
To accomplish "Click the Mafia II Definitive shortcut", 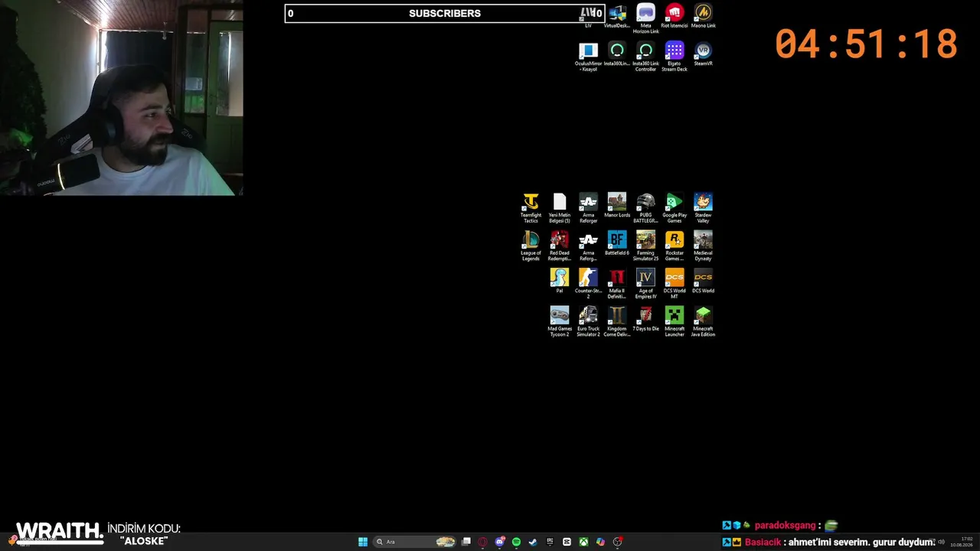I will (x=617, y=284).
